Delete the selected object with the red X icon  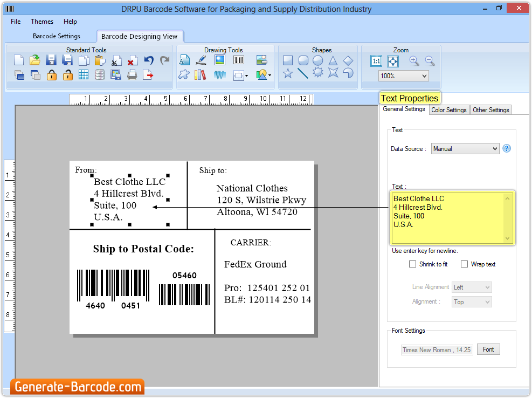coord(132,60)
